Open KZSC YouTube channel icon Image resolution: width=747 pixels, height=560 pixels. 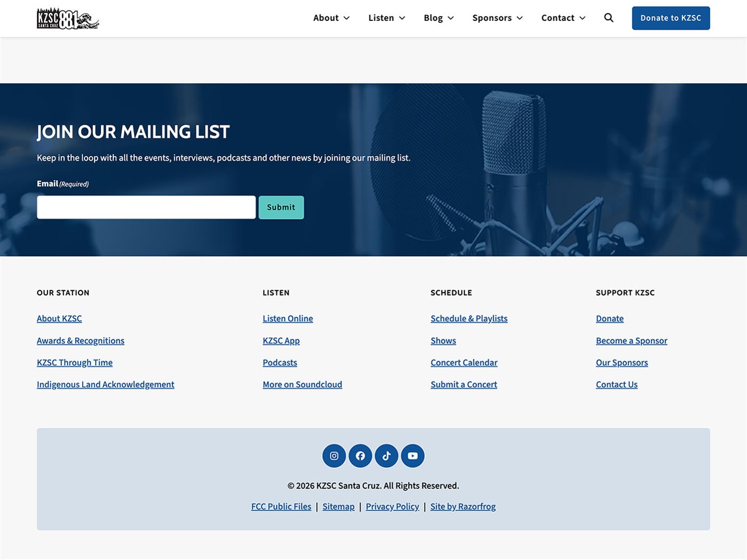coord(413,456)
